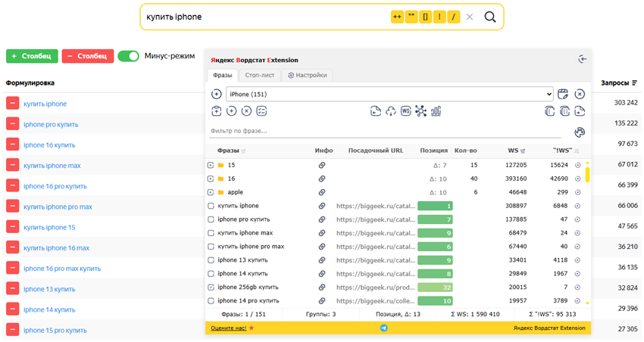
Task: Sort by the "!WS" column
Action: tap(565, 151)
